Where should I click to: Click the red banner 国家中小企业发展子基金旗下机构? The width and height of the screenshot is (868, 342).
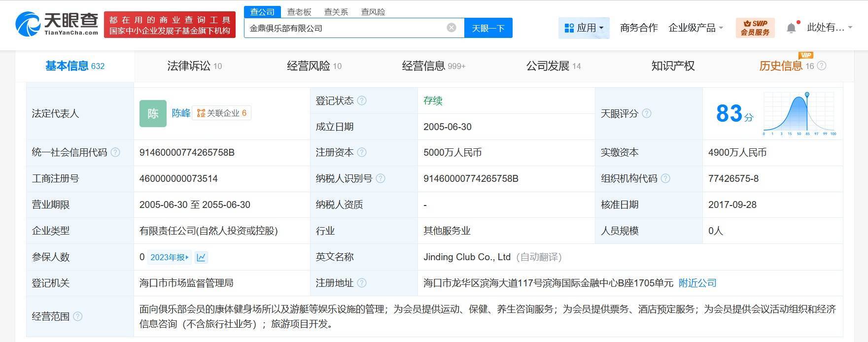[170, 25]
